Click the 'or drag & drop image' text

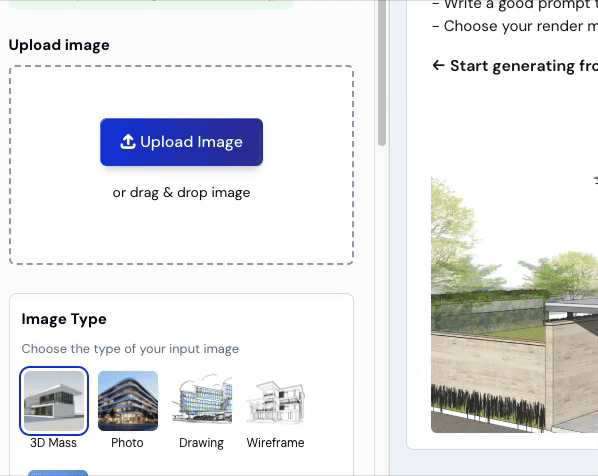point(182,193)
